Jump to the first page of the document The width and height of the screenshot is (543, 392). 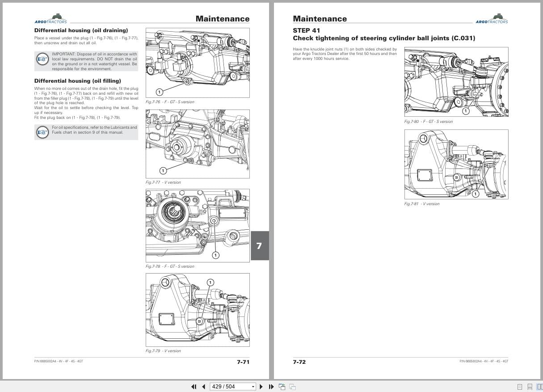194,387
